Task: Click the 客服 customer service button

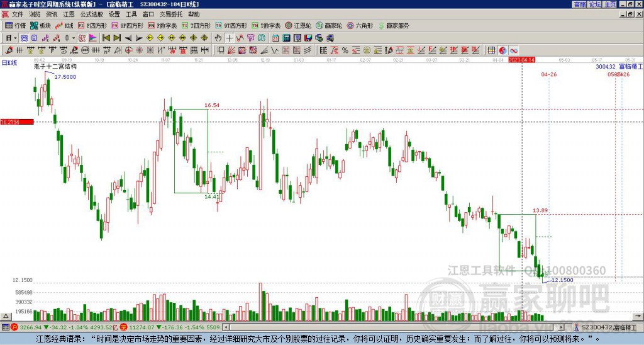Action: pyautogui.click(x=580, y=4)
